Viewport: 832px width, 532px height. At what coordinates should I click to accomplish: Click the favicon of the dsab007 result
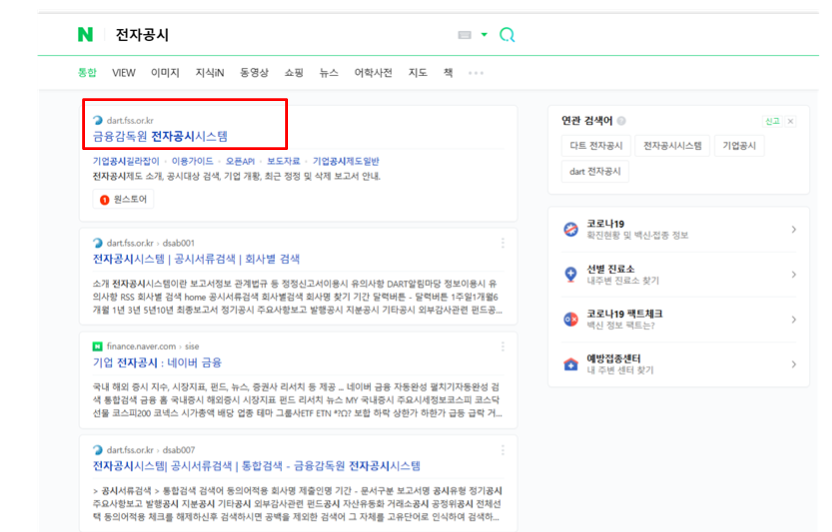(98, 450)
